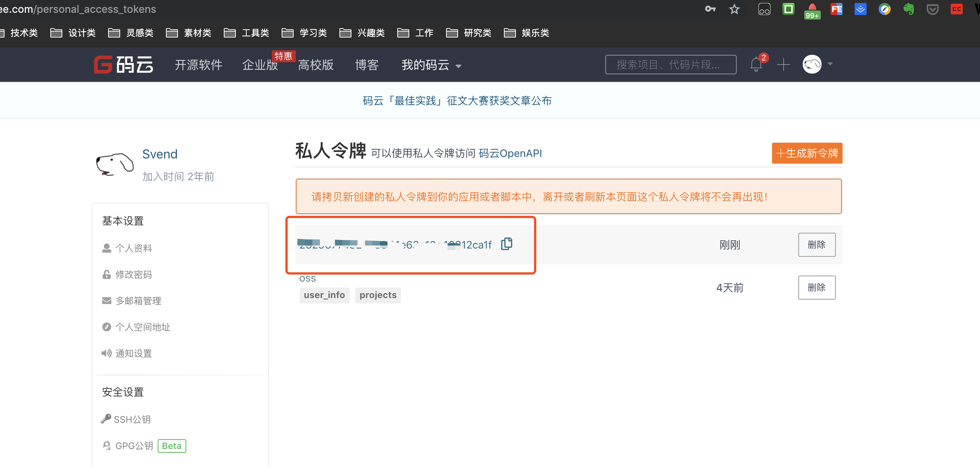Open the 技术类 bookmark folder
Image resolution: width=980 pixels, height=467 pixels.
tap(18, 33)
